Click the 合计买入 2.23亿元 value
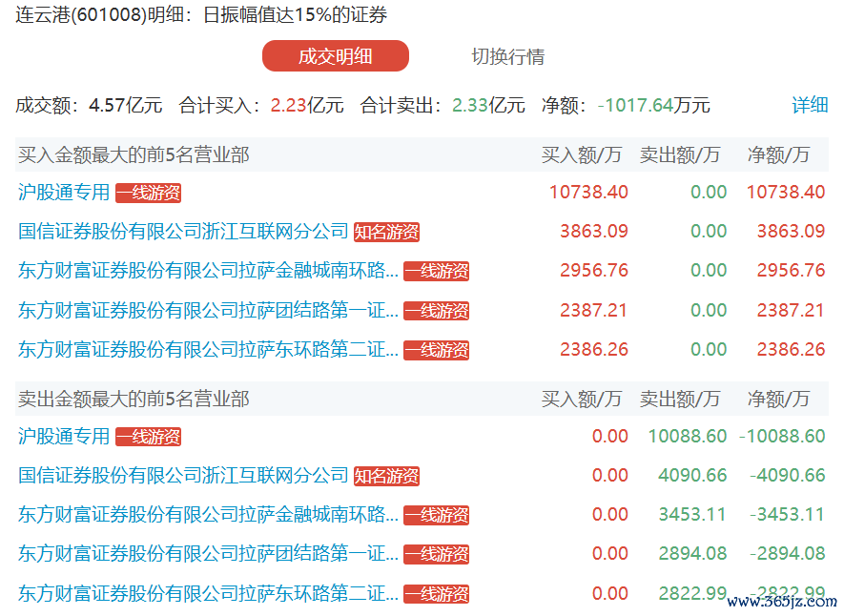The width and height of the screenshot is (844, 616). coord(307,105)
